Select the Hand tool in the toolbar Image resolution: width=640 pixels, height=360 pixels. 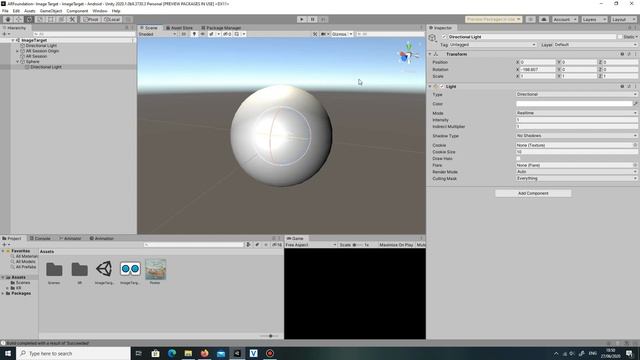[8, 19]
